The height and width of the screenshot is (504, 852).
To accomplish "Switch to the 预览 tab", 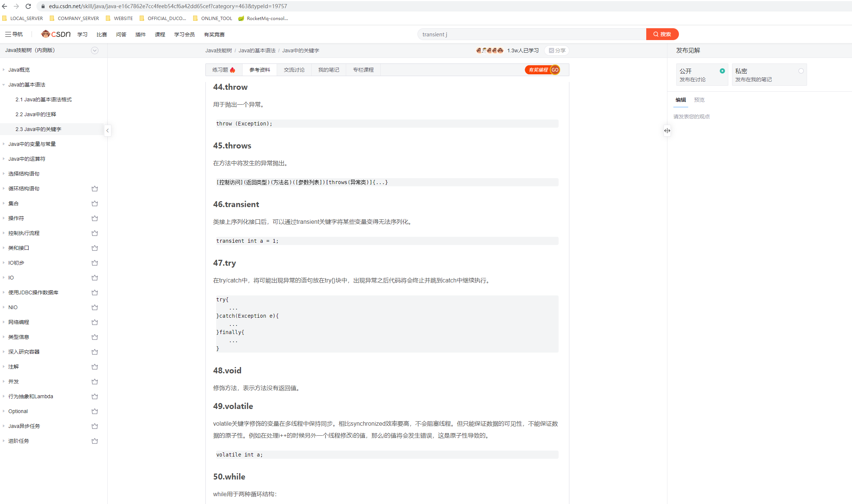I will pyautogui.click(x=699, y=100).
